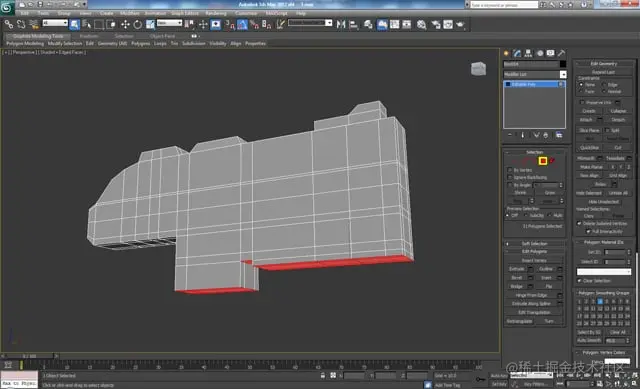Select smoothing group 4 button

coord(600,301)
